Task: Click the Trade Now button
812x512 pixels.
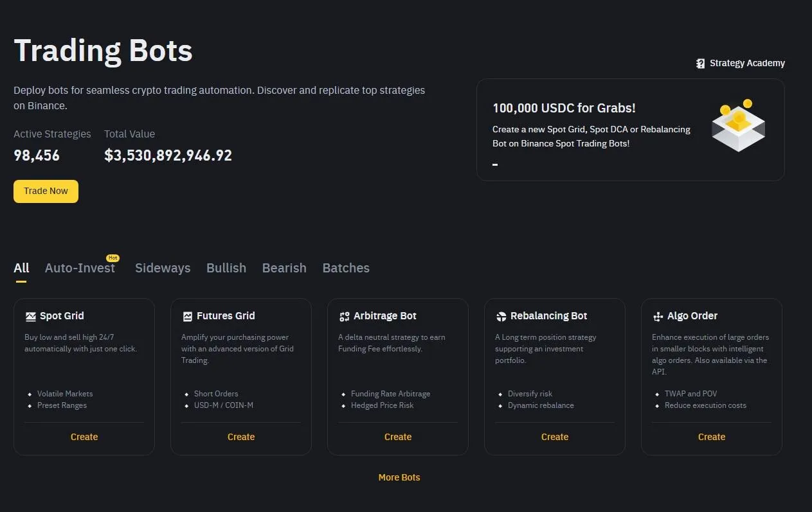Action: point(46,191)
